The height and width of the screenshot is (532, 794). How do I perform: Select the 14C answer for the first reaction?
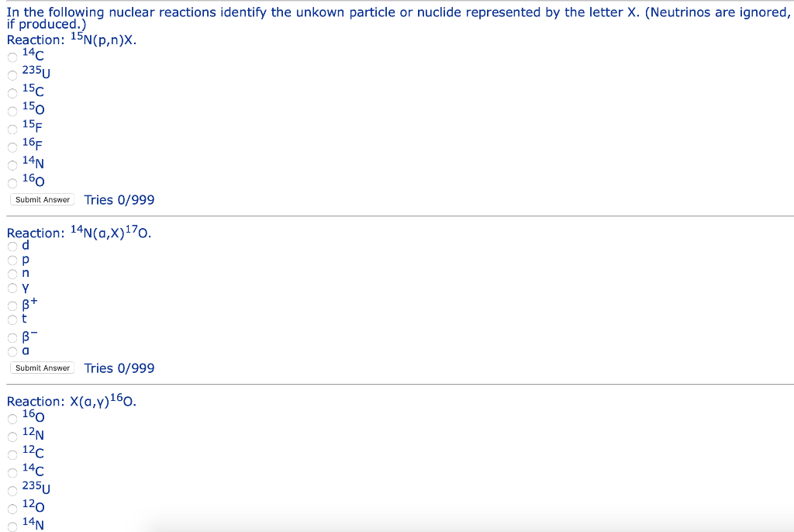12,57
